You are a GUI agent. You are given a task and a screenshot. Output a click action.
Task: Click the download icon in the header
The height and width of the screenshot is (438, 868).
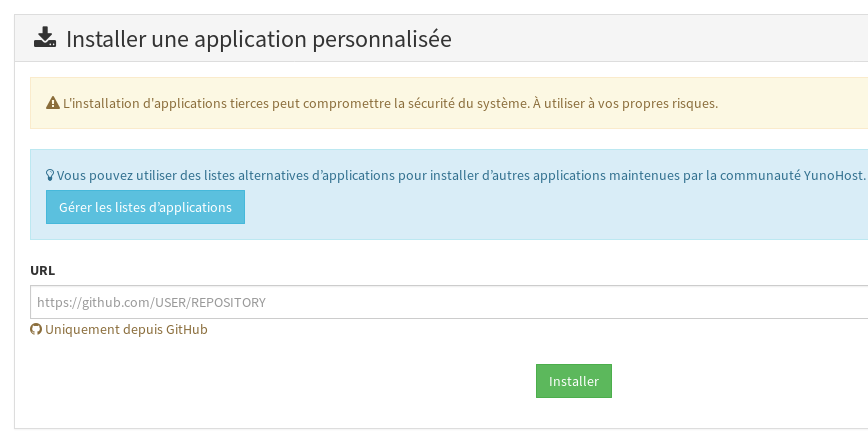pyautogui.click(x=45, y=39)
